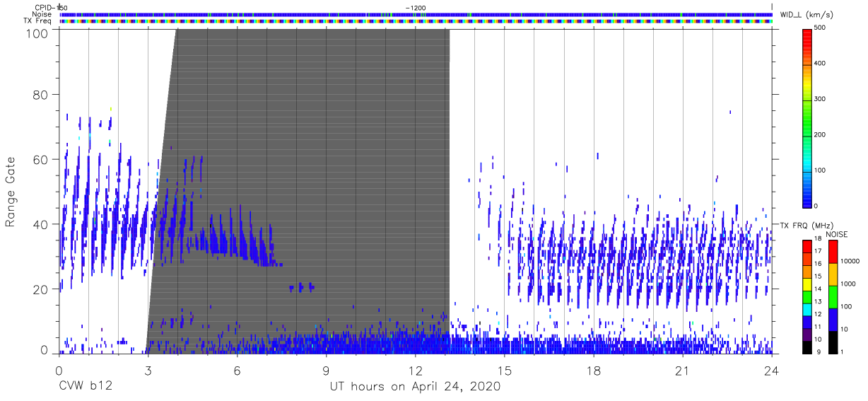Click the "15" hour tick on time axis
This screenshot has width=868, height=401.
click(505, 371)
